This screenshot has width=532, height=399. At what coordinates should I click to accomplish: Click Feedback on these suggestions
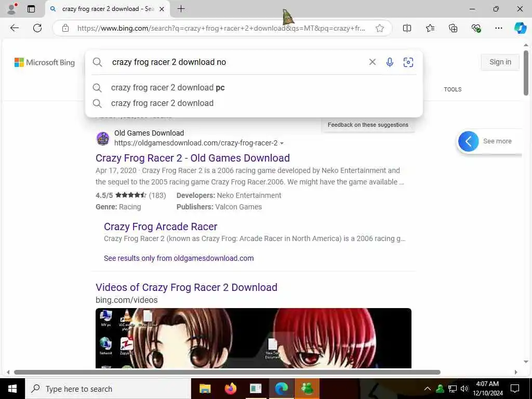pyautogui.click(x=368, y=125)
